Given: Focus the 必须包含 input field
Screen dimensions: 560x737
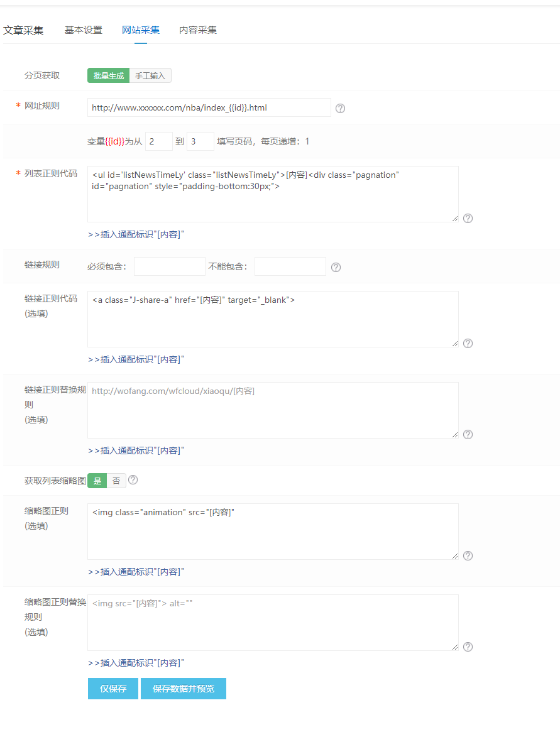Looking at the screenshot, I should pyautogui.click(x=170, y=266).
